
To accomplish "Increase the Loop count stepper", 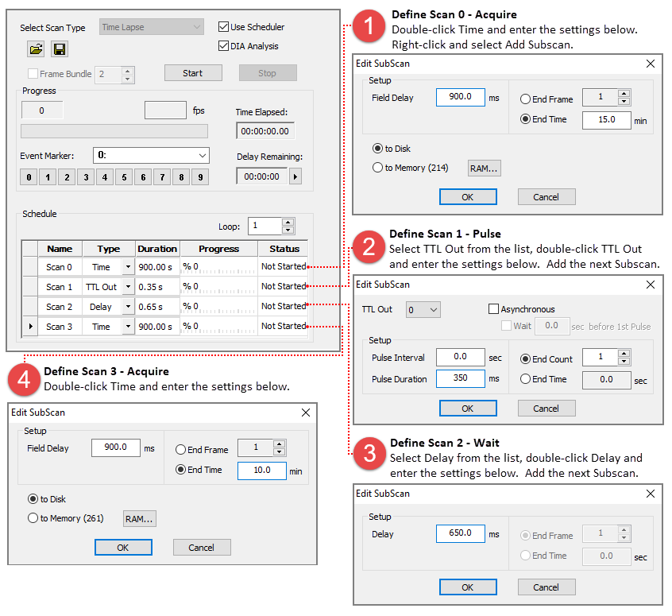I will tap(288, 222).
